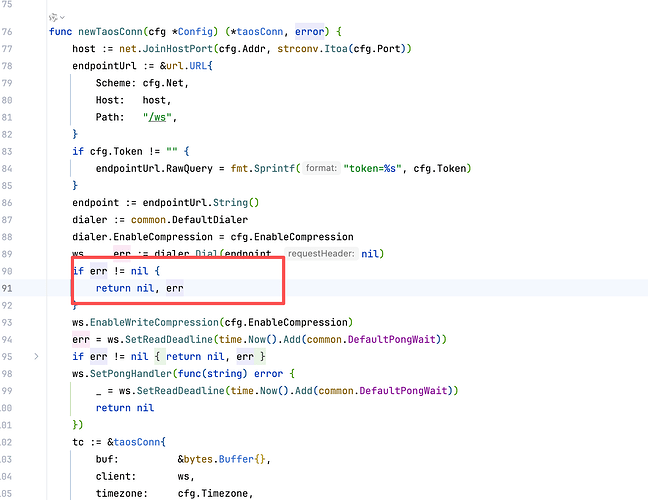This screenshot has width=648, height=500.
Task: Click the "/ws" path string literal
Action: coord(187,117)
